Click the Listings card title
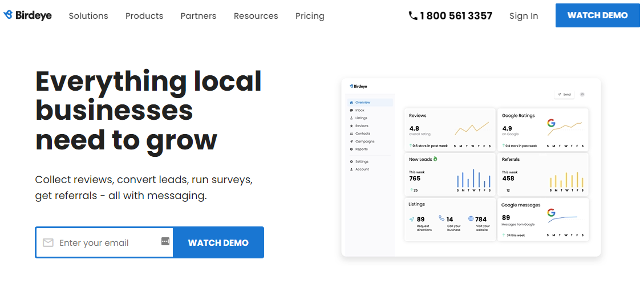Image resolution: width=644 pixels, height=304 pixels. (417, 204)
